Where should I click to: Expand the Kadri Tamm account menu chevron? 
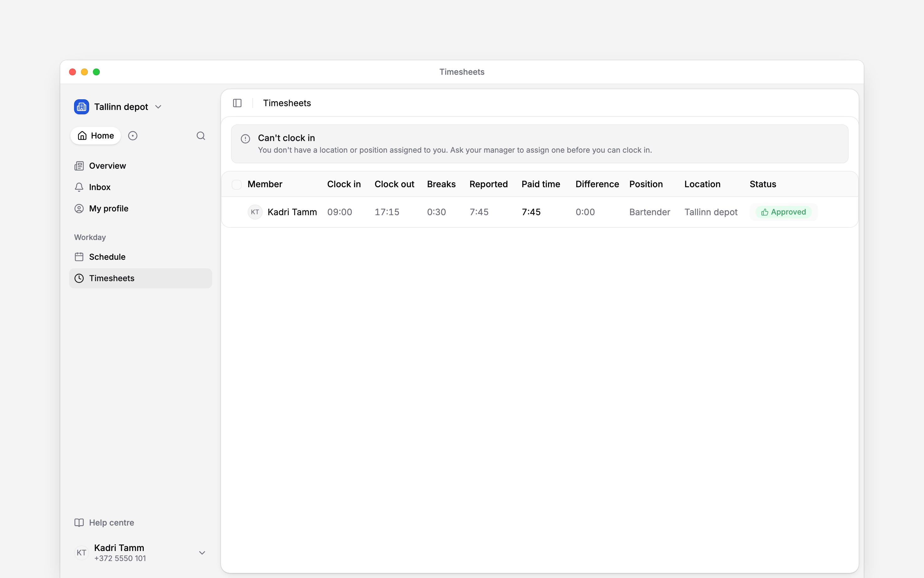point(202,553)
